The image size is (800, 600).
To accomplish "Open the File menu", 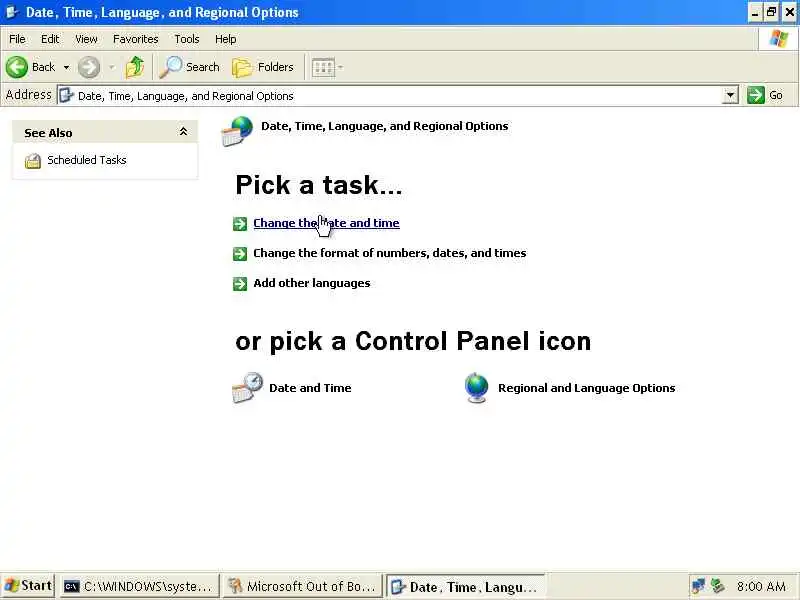I will click(17, 39).
